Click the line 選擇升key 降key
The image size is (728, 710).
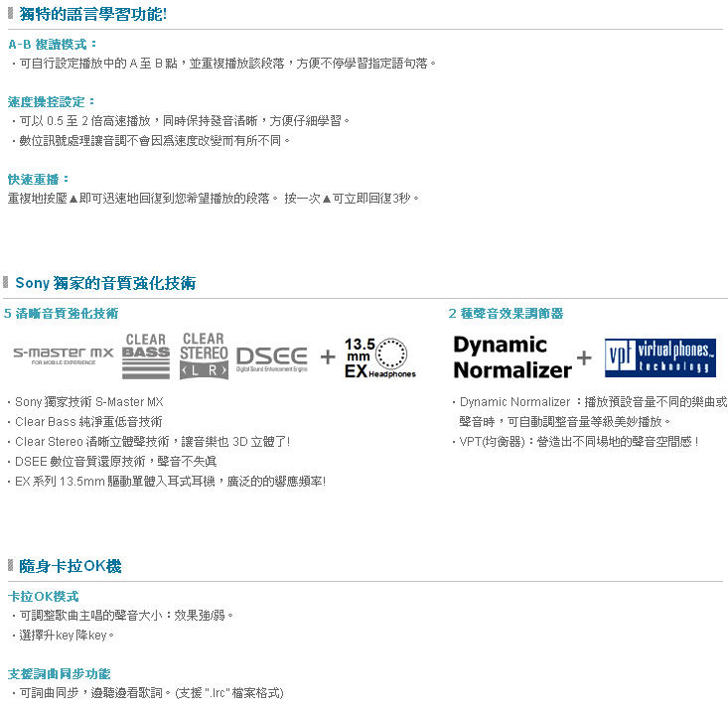(63, 636)
